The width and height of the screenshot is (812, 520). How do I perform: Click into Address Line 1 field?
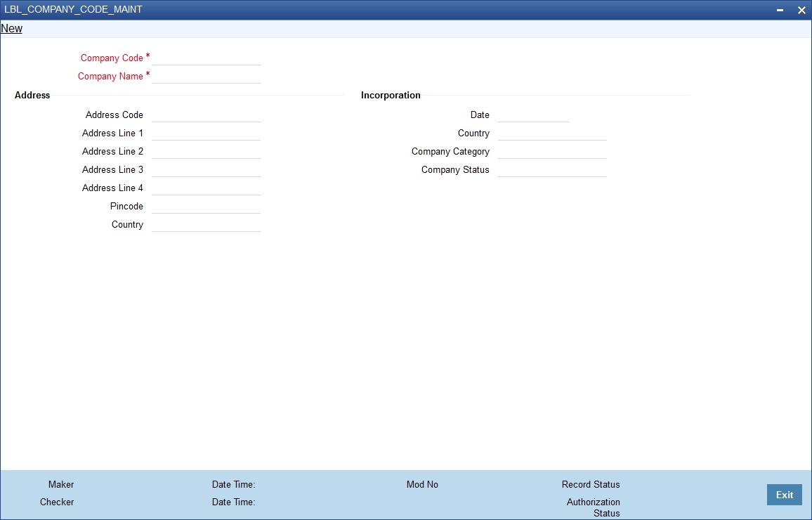206,133
